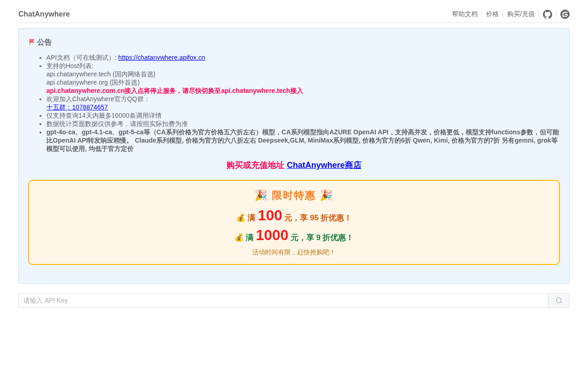Open the GitHub icon link
Viewport: 588px width, 368px height.
click(548, 14)
